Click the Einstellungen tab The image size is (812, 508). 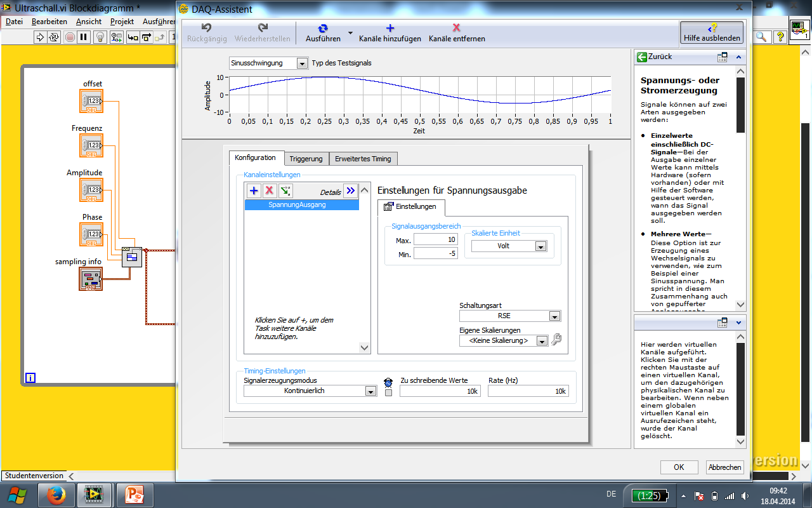(411, 207)
